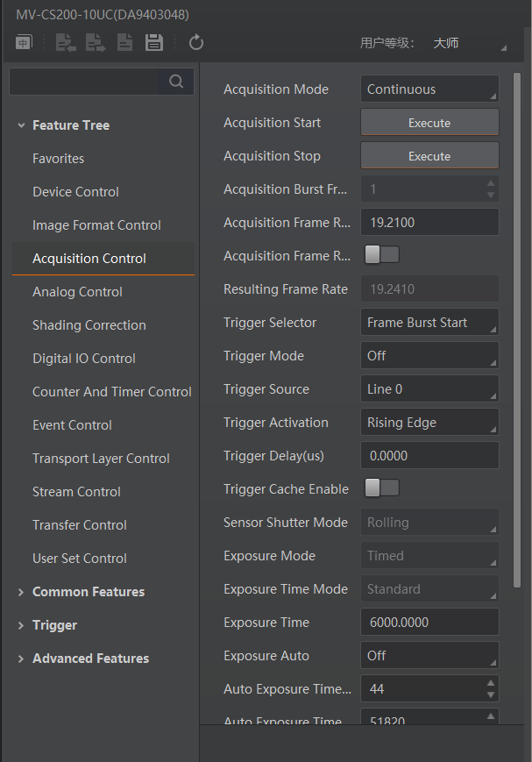Click the Resulting Frame Rate label
Screen dimensions: 532x762
tap(286, 289)
